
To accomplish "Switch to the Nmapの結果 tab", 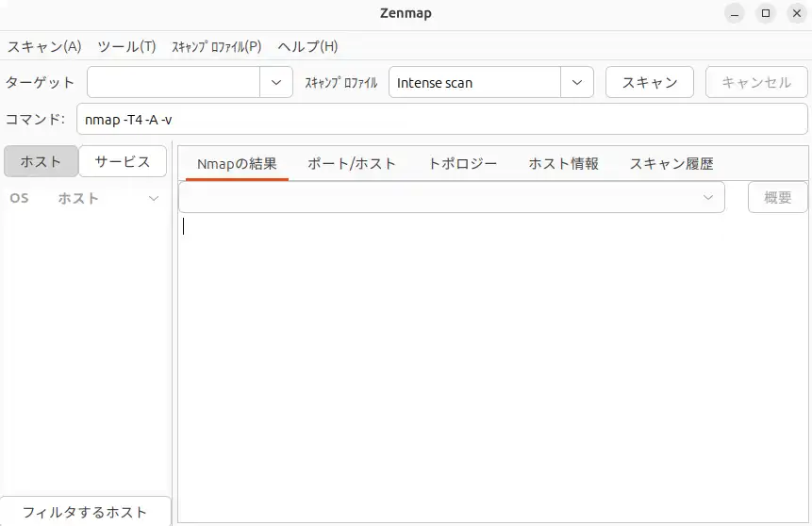I will click(x=237, y=164).
